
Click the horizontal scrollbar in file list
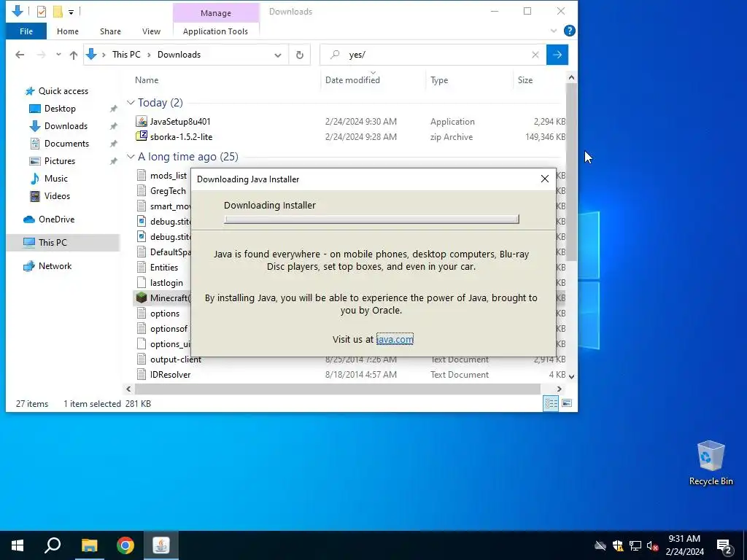(337, 389)
